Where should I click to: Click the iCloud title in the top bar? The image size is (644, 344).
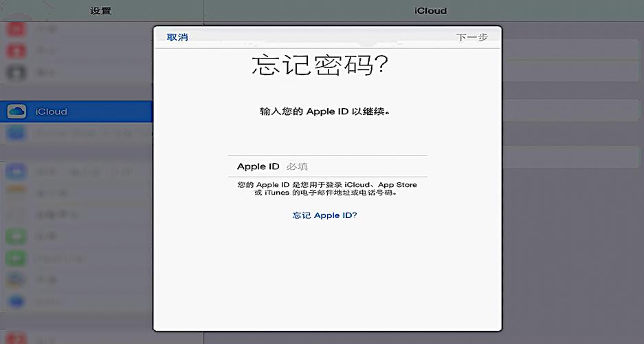coord(430,10)
